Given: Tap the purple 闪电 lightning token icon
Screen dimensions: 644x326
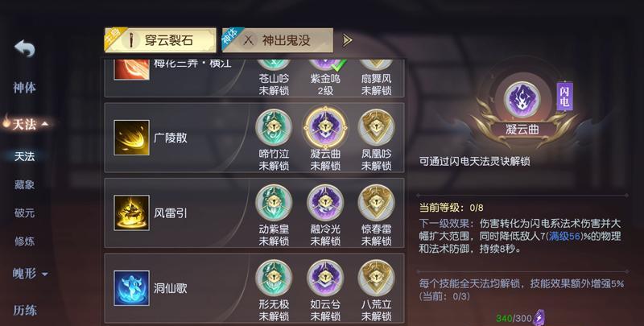Looking at the screenshot, I should (x=539, y=318).
